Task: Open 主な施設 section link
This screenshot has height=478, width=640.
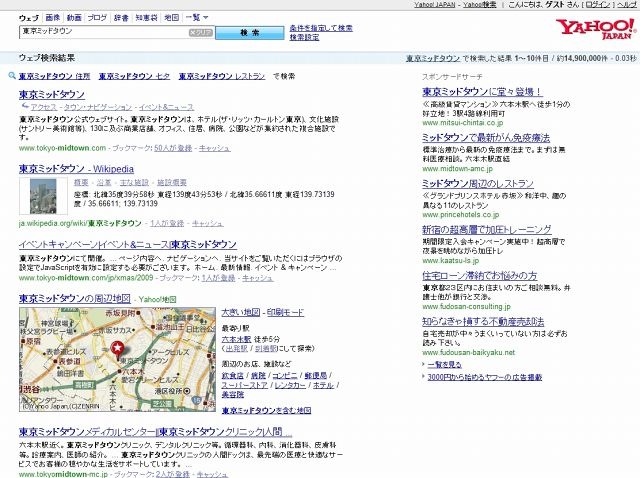Action: click(134, 182)
